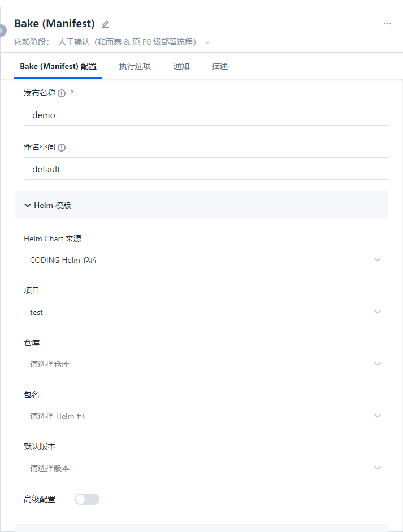Open the 包名 Helm package dropdown

pyautogui.click(x=206, y=415)
